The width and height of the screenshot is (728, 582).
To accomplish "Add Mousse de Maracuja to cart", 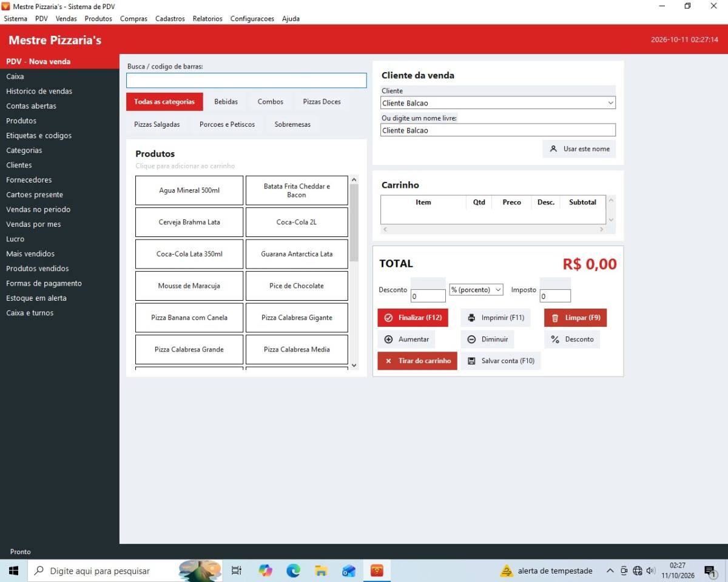I will 189,286.
